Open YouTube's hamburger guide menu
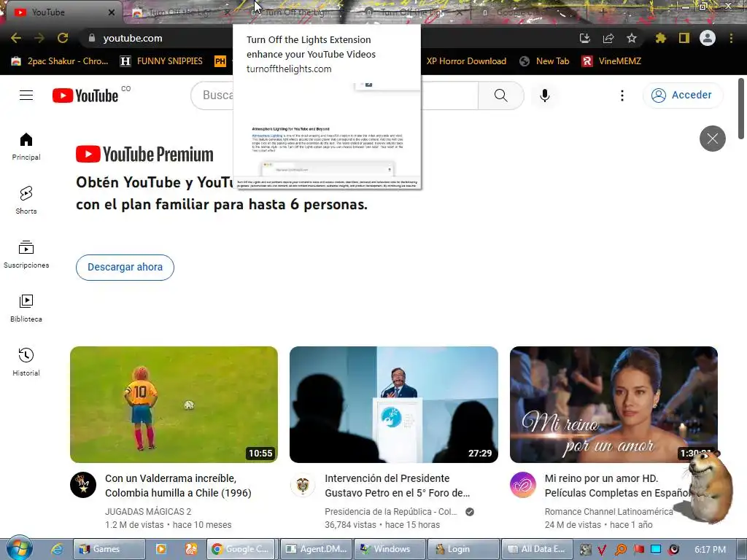This screenshot has height=560, width=747. pos(26,96)
